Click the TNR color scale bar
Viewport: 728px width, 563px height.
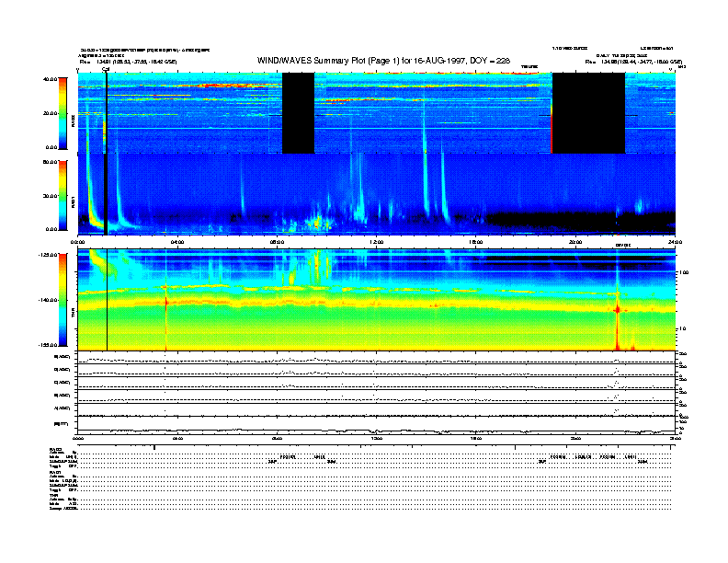63,300
